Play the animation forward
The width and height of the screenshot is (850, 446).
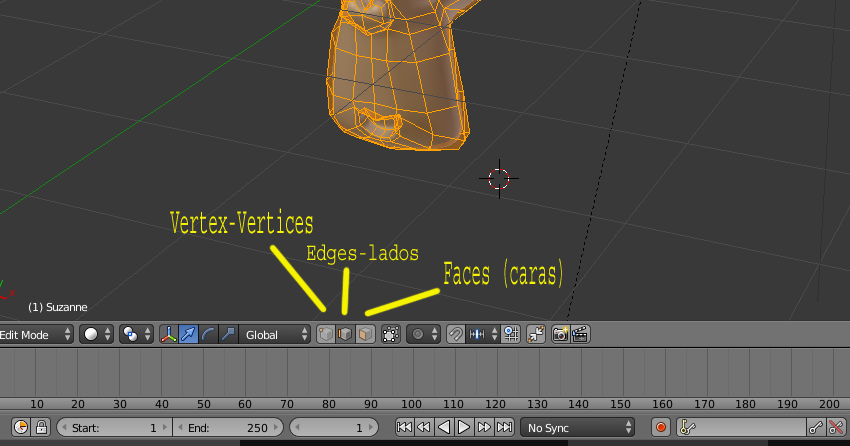tap(464, 428)
